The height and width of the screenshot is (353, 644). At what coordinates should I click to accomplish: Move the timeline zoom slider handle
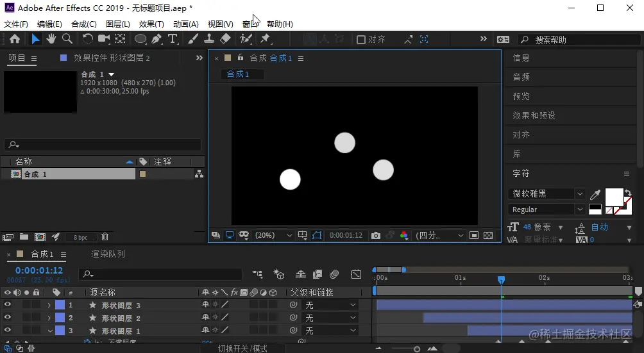click(417, 349)
